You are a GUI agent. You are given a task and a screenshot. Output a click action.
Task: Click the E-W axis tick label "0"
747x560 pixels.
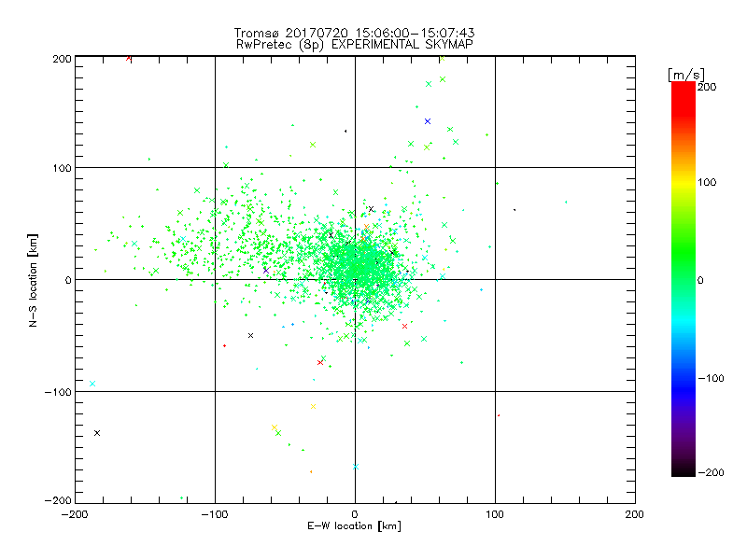(x=355, y=514)
